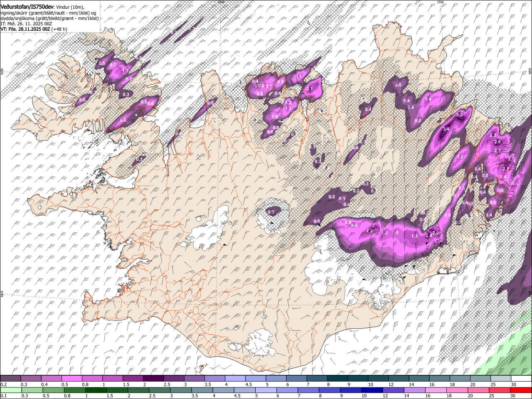Select the violet 12 swatch in the lower scale
This screenshot has height=399, width=532.
tap(394, 390)
